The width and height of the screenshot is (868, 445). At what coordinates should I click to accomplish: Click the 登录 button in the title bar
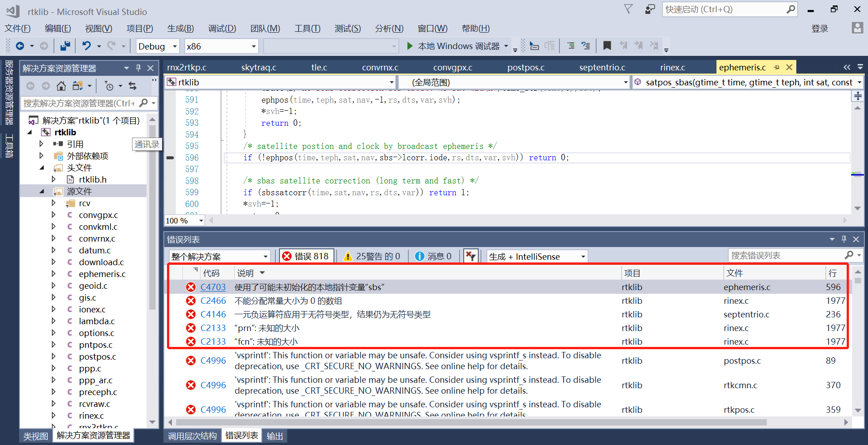[x=820, y=28]
